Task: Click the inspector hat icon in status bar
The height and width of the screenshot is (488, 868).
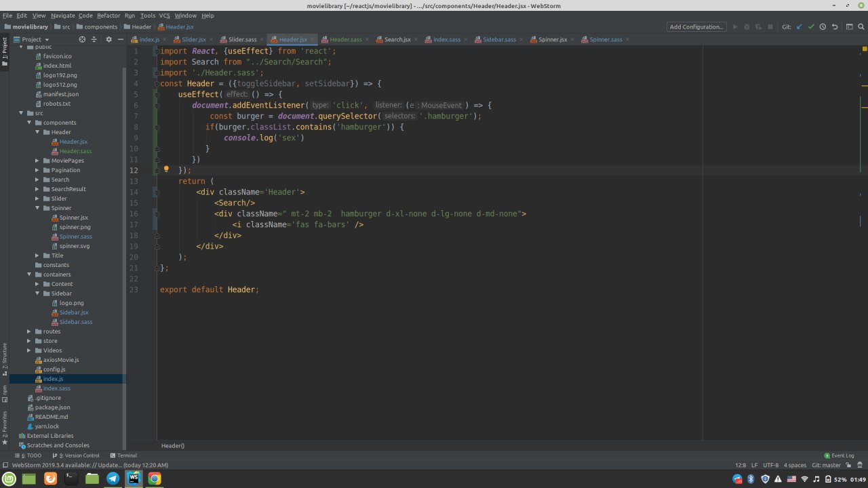Action: [861, 465]
